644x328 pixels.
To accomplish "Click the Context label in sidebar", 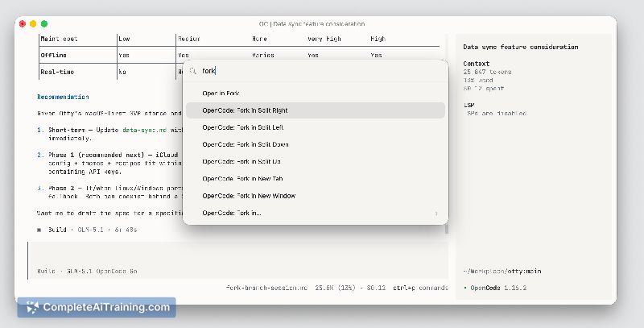I will click(x=476, y=64).
